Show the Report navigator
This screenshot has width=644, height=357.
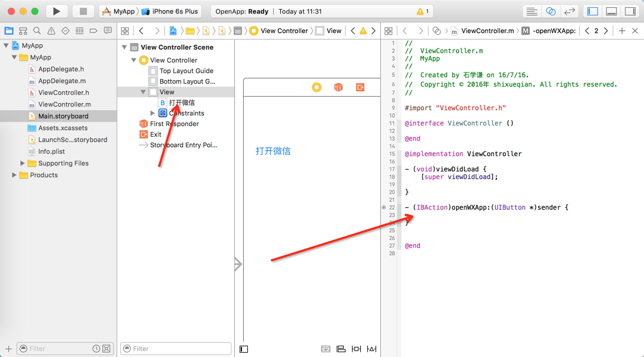point(108,31)
